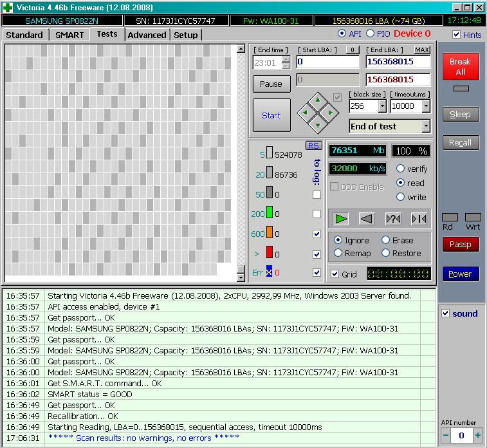Click the Pause button

click(271, 84)
